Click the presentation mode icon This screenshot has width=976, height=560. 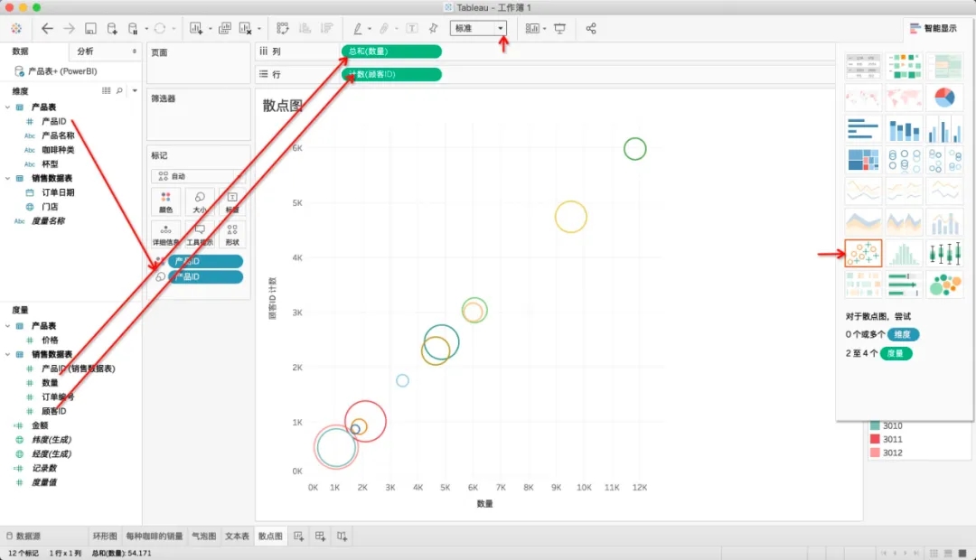tap(559, 29)
